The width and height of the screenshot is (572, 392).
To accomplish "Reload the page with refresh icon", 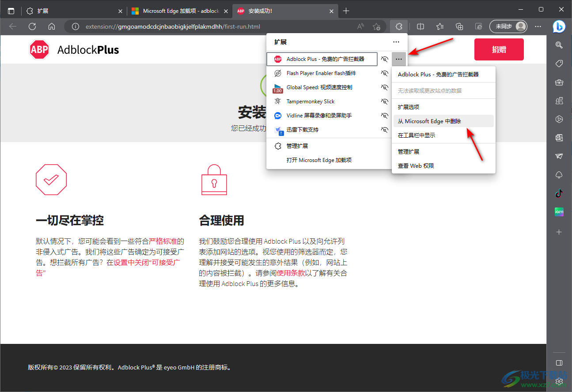I will [32, 26].
